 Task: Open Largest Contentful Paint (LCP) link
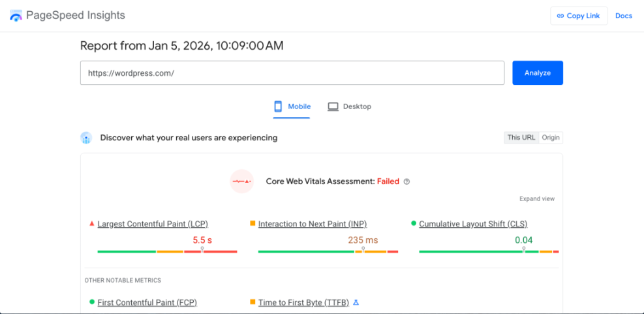tap(153, 224)
